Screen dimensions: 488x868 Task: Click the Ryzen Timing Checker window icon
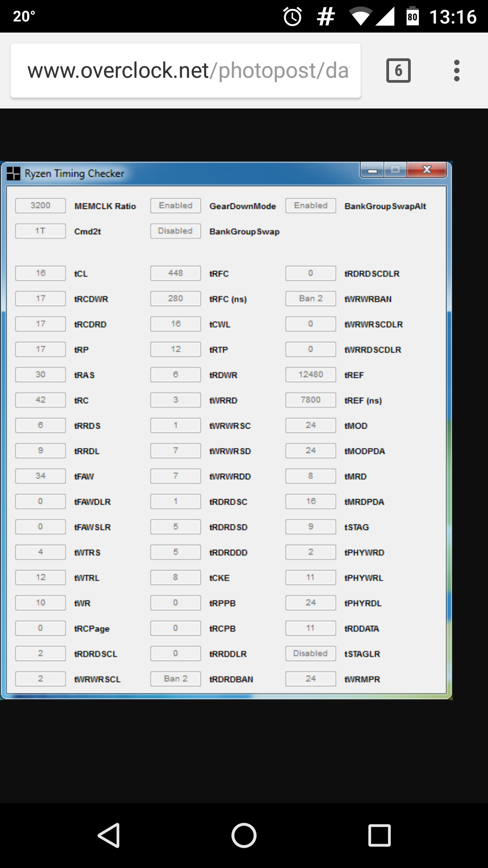14,173
